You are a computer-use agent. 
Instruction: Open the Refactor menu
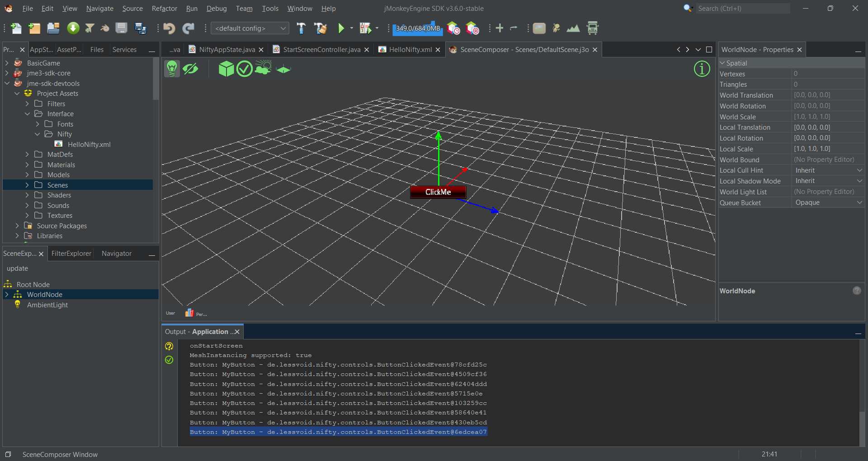coord(165,9)
